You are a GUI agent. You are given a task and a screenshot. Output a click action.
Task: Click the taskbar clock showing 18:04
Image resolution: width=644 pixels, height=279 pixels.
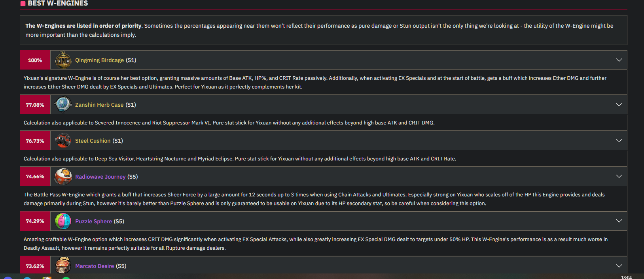[626, 277]
